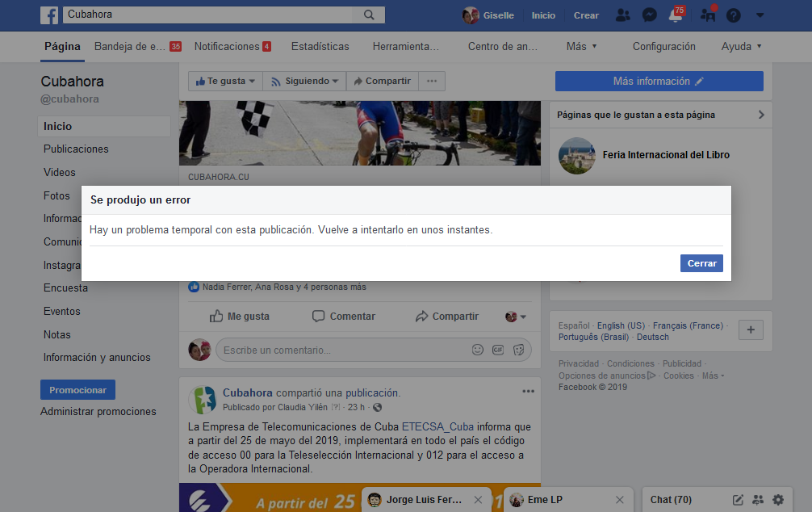Click the Promocionar button

(x=77, y=390)
